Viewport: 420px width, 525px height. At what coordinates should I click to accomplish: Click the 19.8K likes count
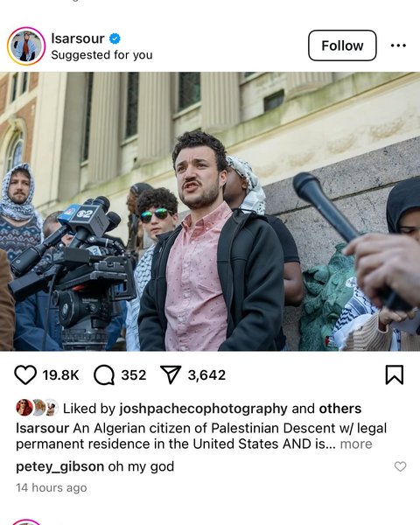coord(60,375)
